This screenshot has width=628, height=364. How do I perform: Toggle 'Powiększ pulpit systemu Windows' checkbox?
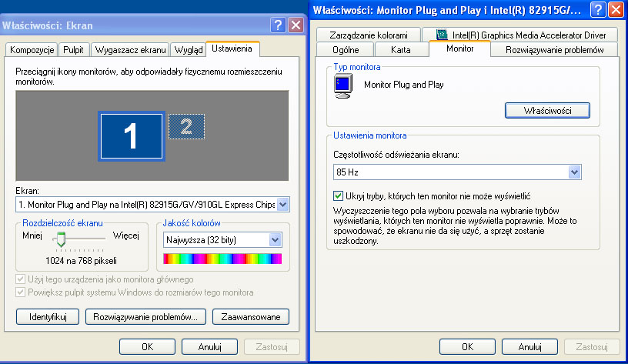pos(21,292)
